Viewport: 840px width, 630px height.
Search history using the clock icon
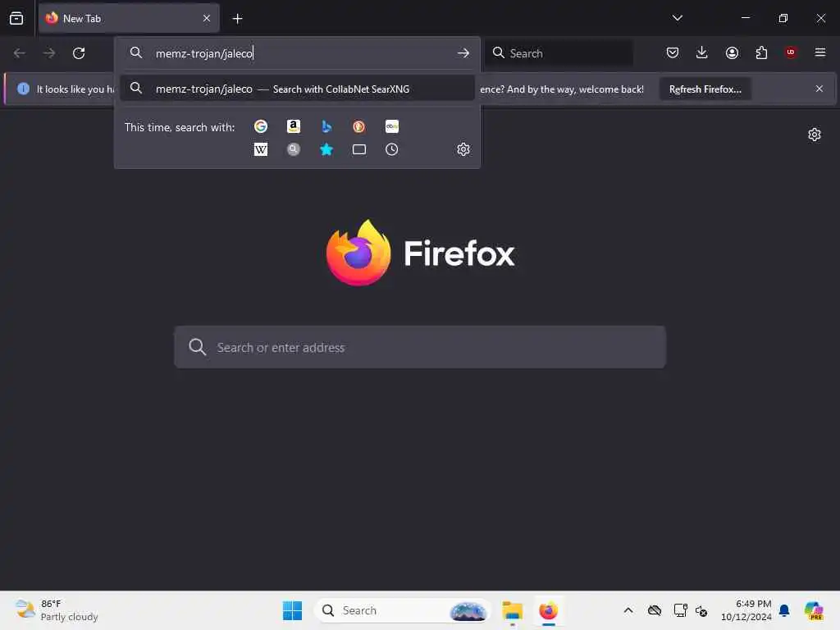pos(391,149)
